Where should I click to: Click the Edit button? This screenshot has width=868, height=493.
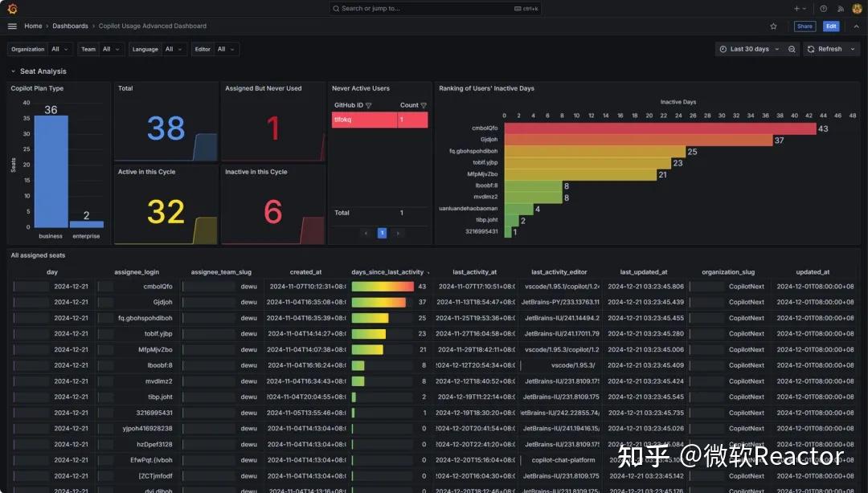pos(831,26)
